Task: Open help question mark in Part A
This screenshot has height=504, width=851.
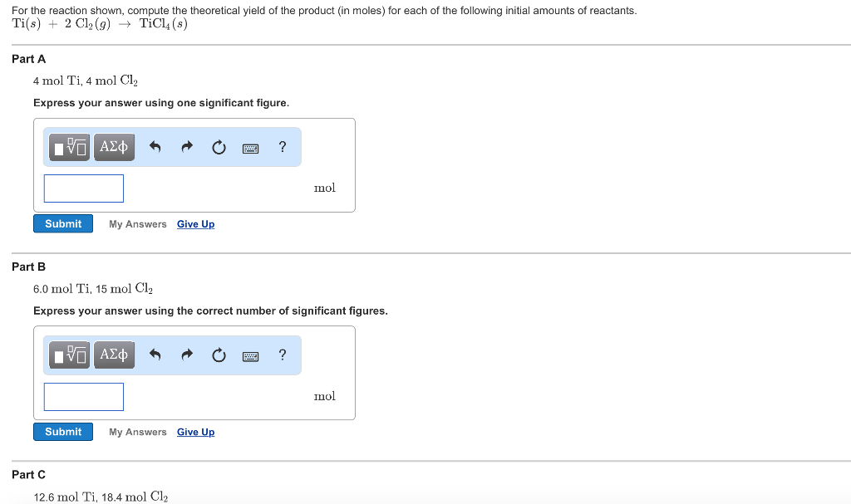Action: pos(283,147)
